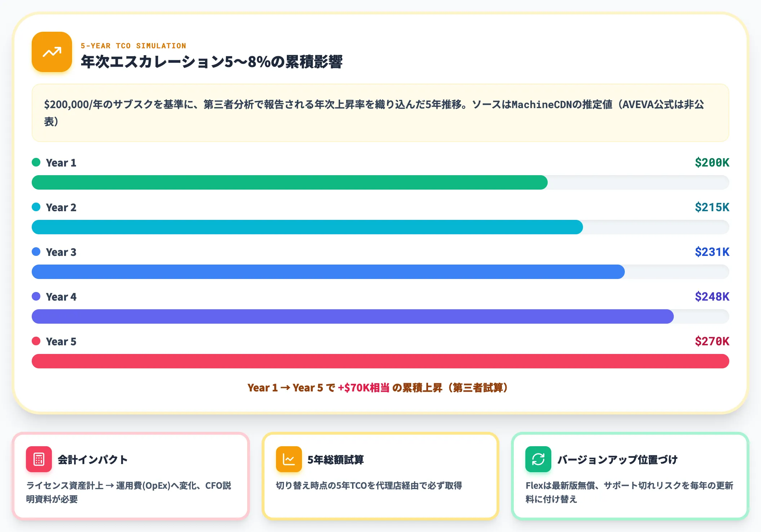Click the yellow $200,000/年 description box
The height and width of the screenshot is (532, 761).
[380, 113]
